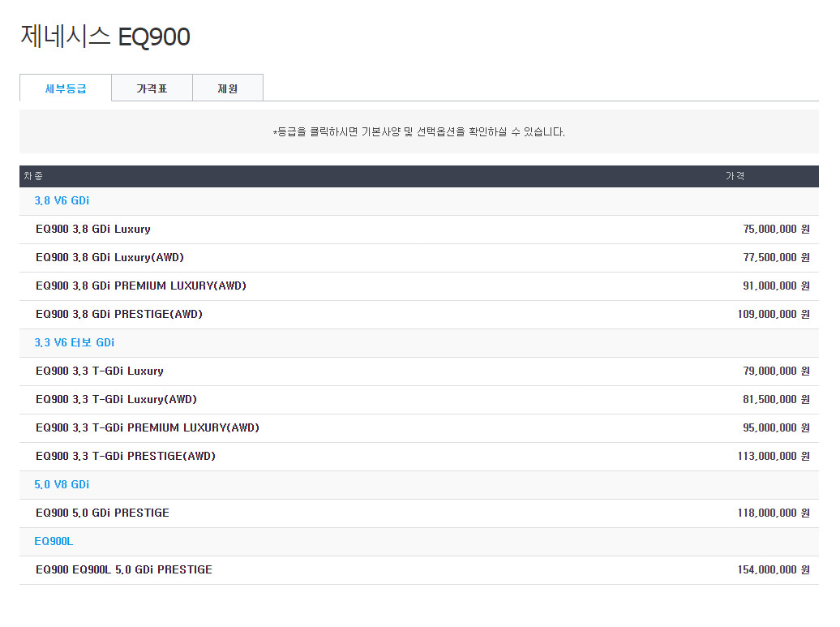
Task: Click the 154,000,000 원 price
Action: click(x=774, y=569)
